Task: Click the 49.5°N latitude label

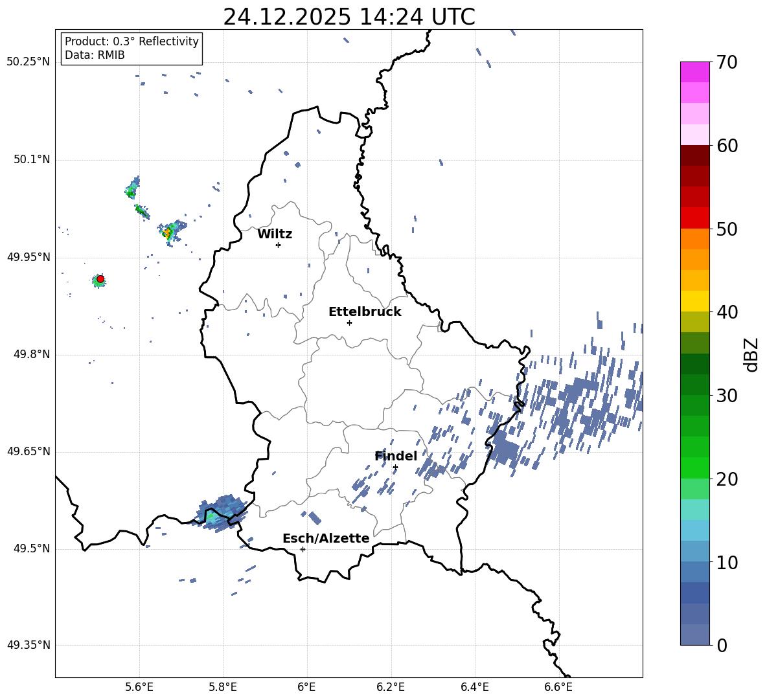Action: (x=32, y=548)
